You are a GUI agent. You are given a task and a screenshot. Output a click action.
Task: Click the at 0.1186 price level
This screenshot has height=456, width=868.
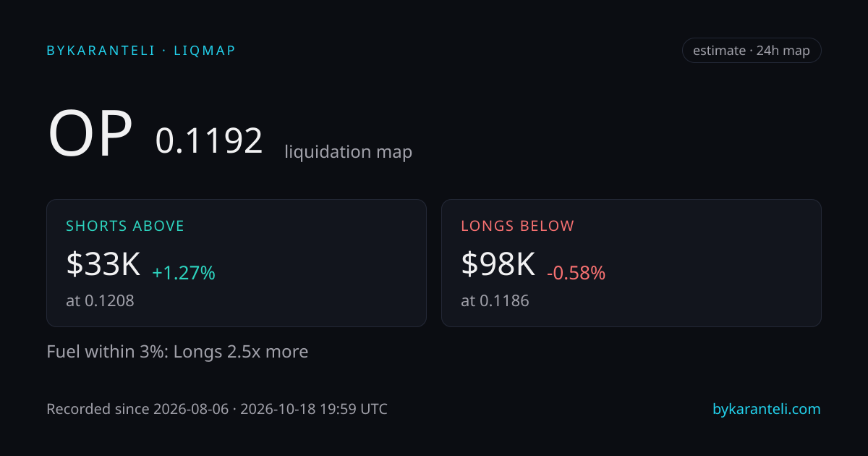pyautogui.click(x=495, y=300)
